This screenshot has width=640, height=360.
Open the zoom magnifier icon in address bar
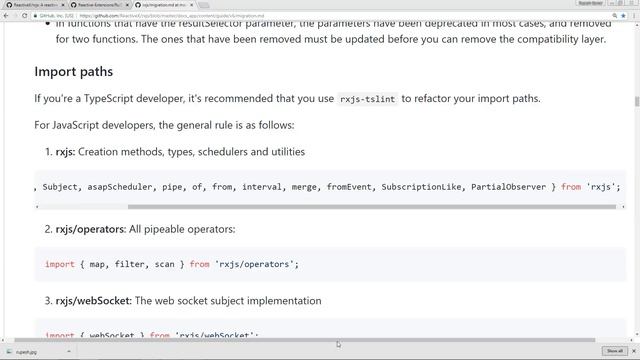615,16
